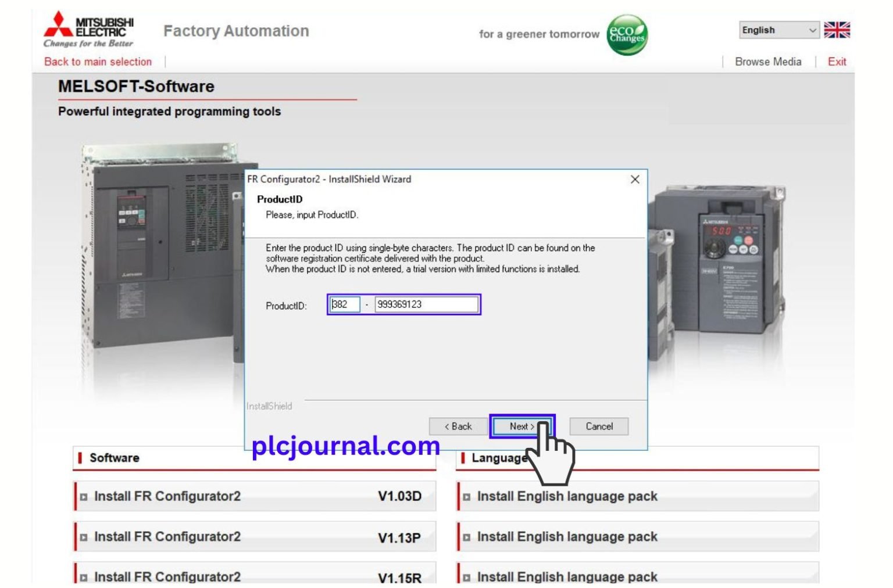893x588 pixels.
Task: Select Exit in the top menu
Action: click(836, 62)
